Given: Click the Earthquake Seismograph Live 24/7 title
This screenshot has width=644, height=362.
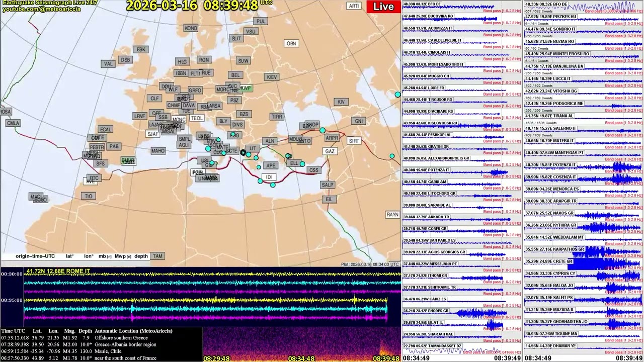Looking at the screenshot, I should point(49,3).
